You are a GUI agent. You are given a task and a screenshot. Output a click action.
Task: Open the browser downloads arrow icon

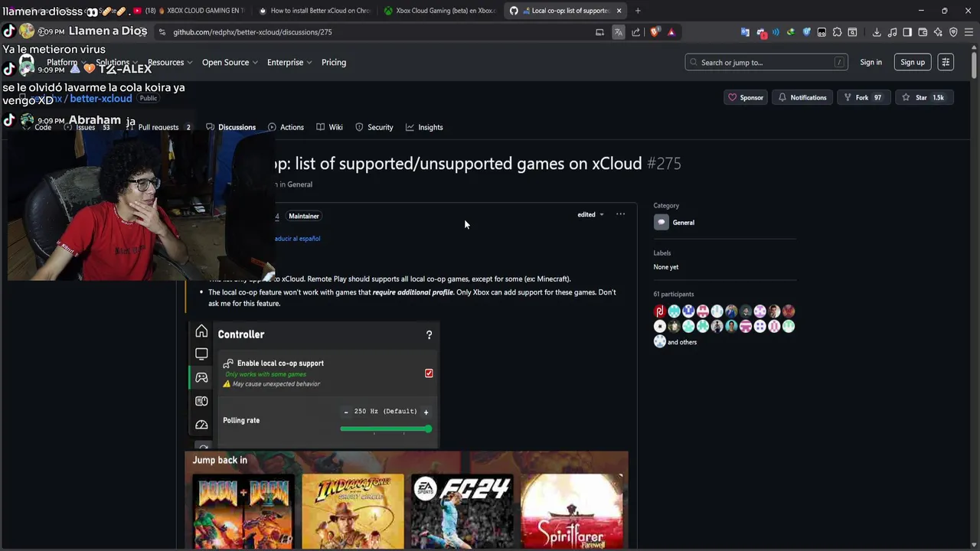pyautogui.click(x=877, y=32)
